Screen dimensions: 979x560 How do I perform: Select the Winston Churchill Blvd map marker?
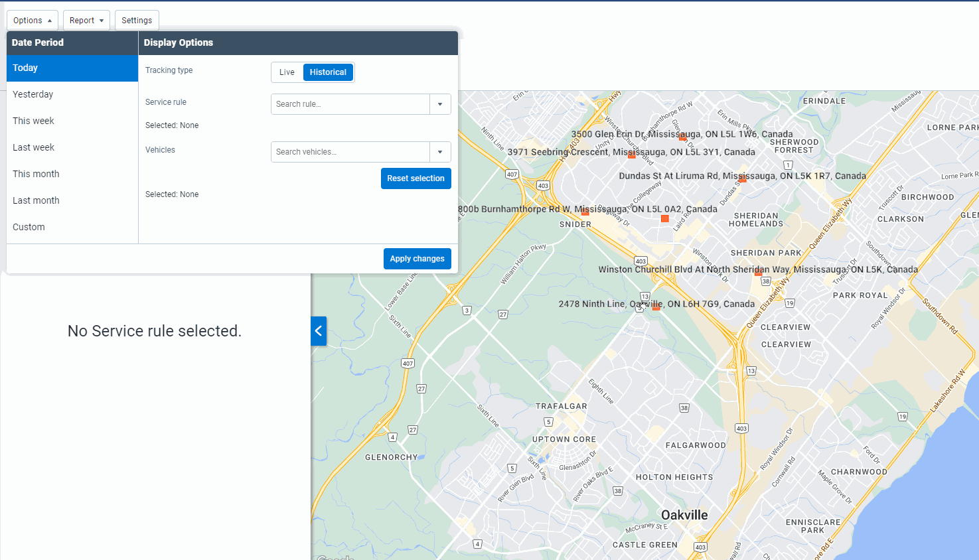[757, 272]
